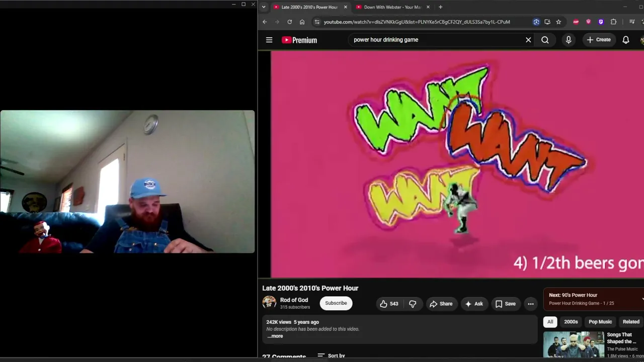Filter recommendations by 2000s chip
Image resolution: width=644 pixels, height=362 pixels.
pyautogui.click(x=571, y=322)
